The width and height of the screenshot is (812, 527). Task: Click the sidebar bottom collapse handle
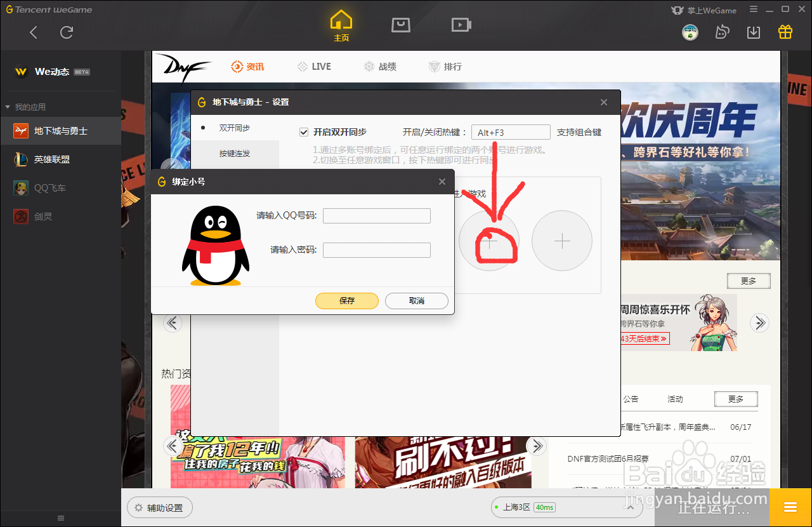coord(60,519)
